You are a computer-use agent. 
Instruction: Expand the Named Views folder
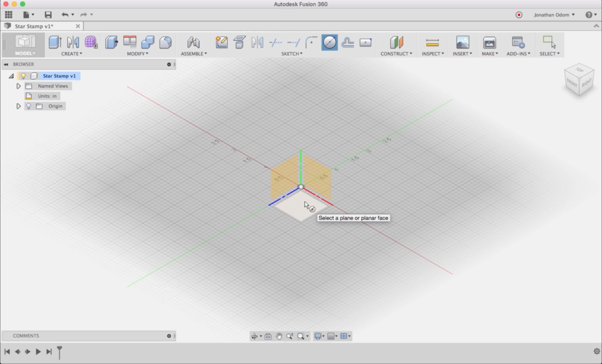[x=18, y=86]
